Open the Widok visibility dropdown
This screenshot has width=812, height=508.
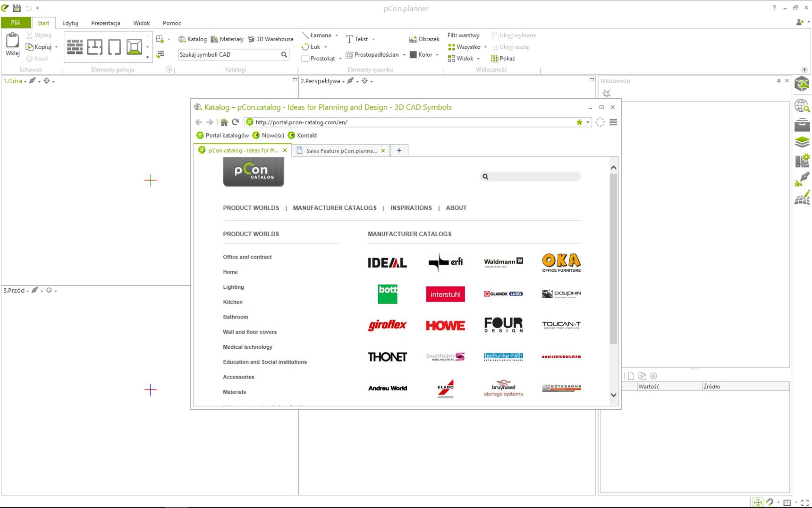(478, 59)
